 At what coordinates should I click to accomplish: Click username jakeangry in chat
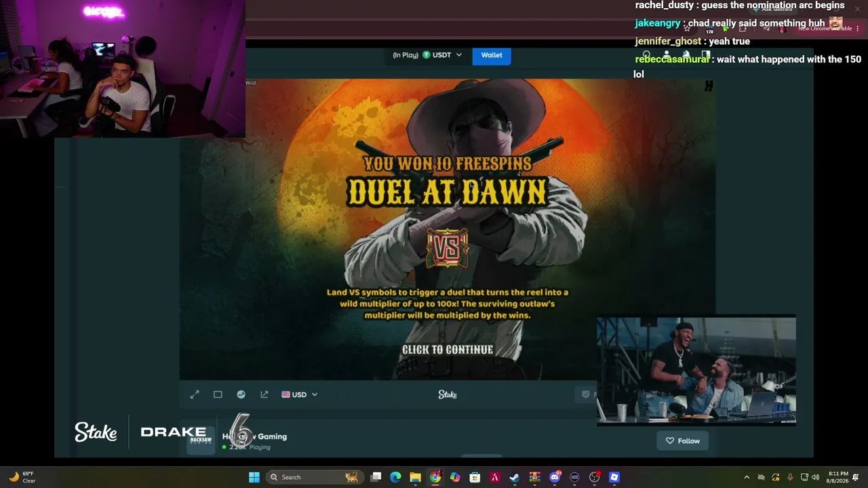[x=658, y=23]
